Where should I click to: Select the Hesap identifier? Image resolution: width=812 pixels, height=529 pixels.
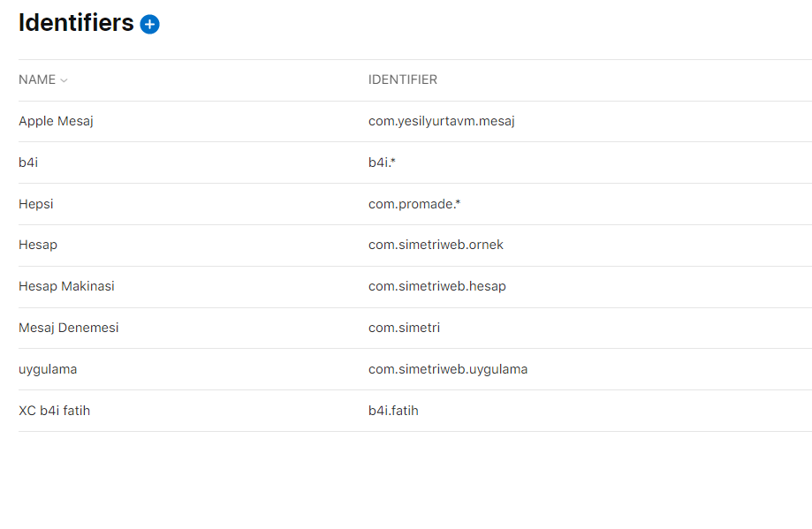pos(37,245)
